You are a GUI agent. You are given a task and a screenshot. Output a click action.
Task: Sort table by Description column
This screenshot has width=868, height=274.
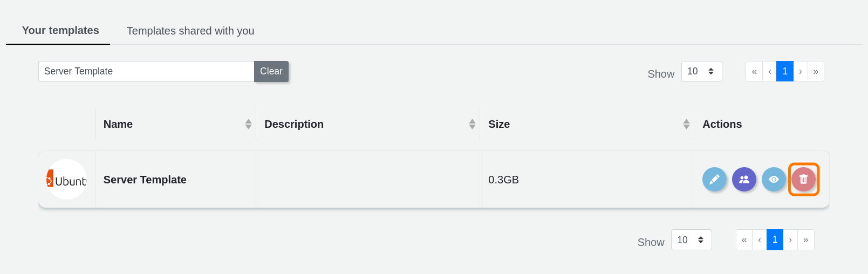(x=472, y=124)
